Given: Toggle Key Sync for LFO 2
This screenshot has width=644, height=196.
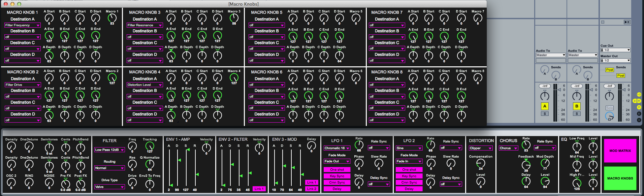Looking at the screenshot, I should (x=409, y=176).
